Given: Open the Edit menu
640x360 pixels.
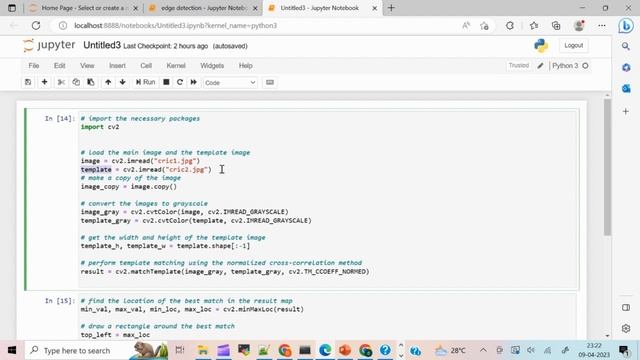Looking at the screenshot, I should (x=60, y=66).
